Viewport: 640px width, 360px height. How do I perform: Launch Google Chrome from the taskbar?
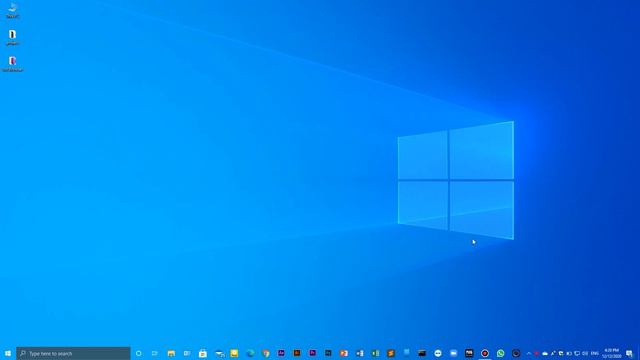click(266, 353)
